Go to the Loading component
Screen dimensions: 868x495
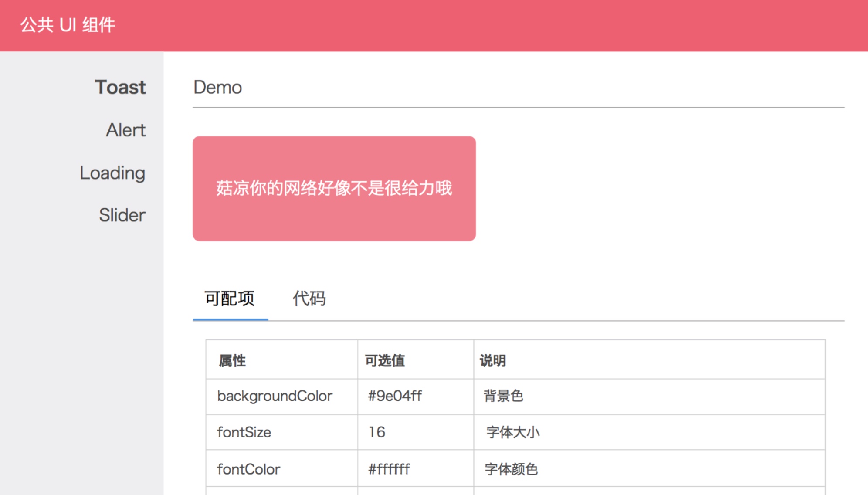click(112, 173)
